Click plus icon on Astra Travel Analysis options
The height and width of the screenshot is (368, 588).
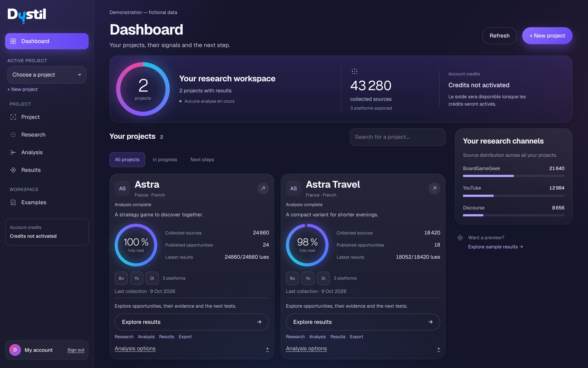tap(439, 349)
